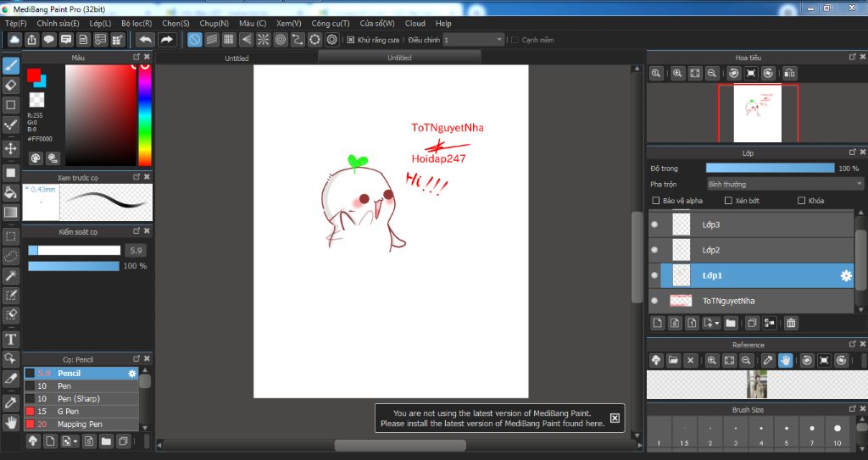
Task: Click the cloud icon in top toolbar
Action: 14,40
